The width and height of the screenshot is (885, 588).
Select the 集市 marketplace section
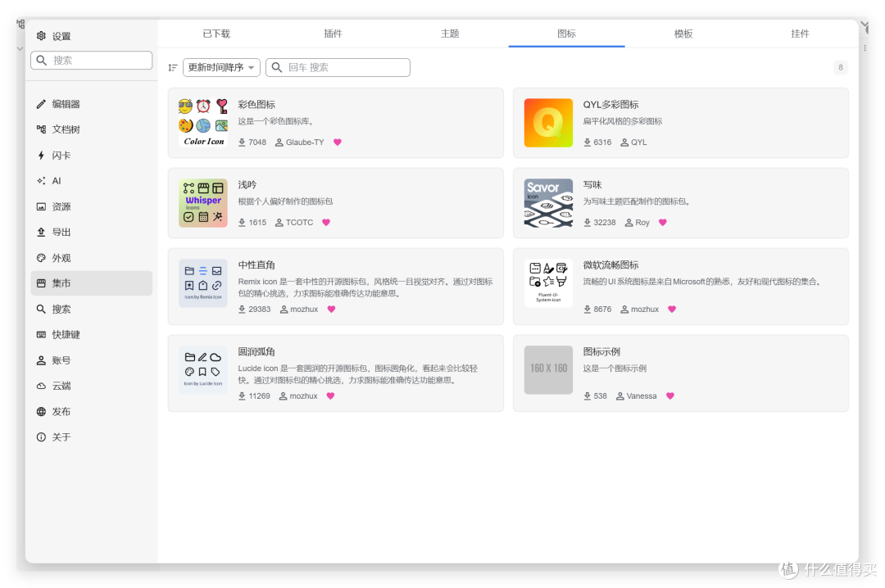[x=91, y=283]
